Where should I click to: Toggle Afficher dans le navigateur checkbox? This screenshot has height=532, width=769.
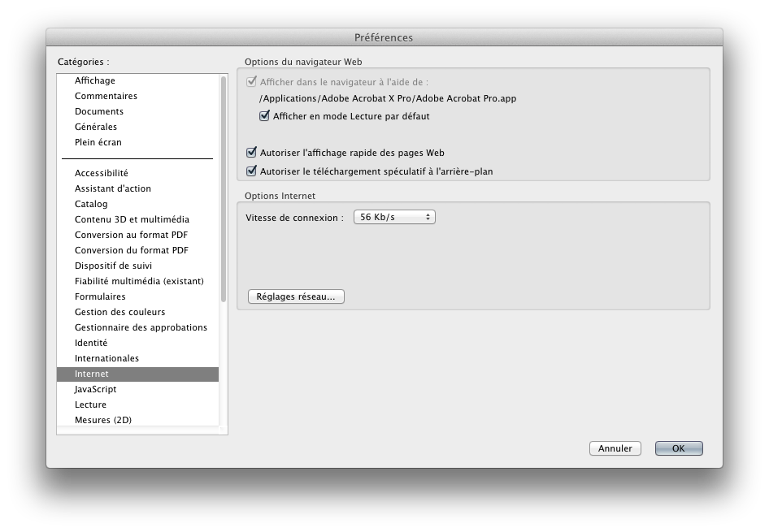(x=252, y=81)
